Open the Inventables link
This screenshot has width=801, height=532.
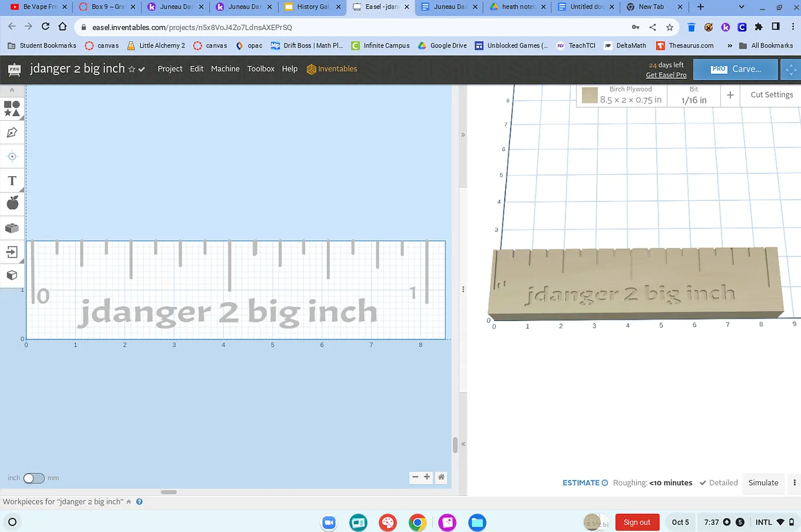332,69
